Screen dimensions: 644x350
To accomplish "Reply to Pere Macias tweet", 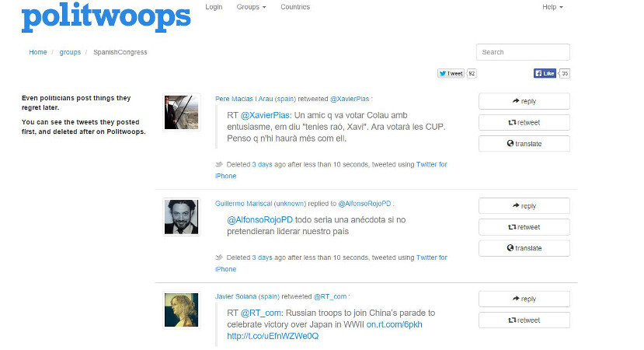I will [524, 101].
